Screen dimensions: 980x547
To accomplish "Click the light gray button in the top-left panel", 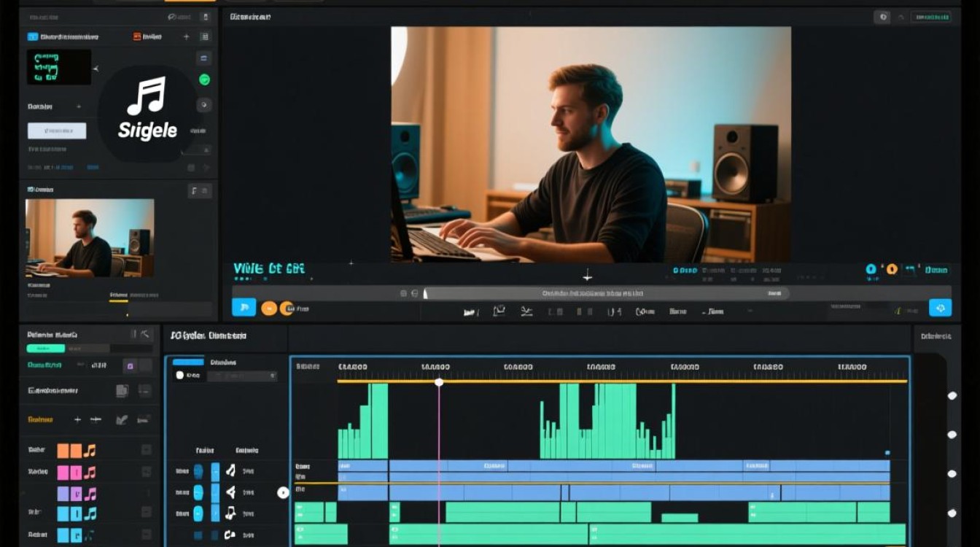I will (57, 131).
